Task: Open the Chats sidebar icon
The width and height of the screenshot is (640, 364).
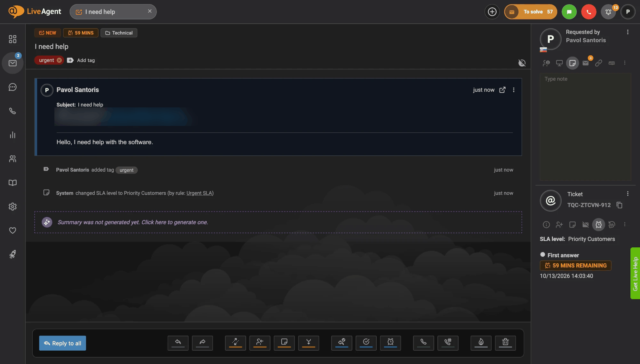Action: point(12,87)
